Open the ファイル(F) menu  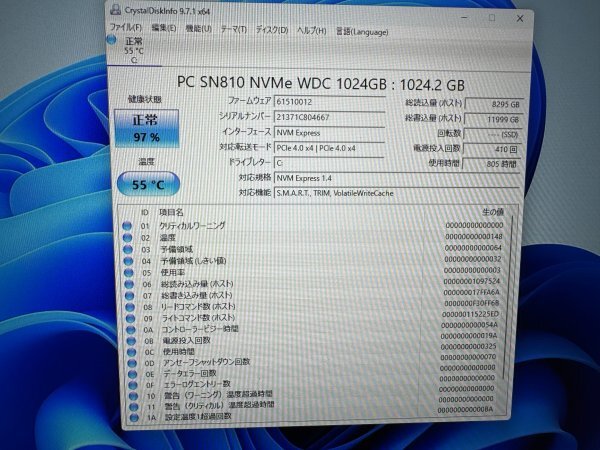tap(126, 27)
